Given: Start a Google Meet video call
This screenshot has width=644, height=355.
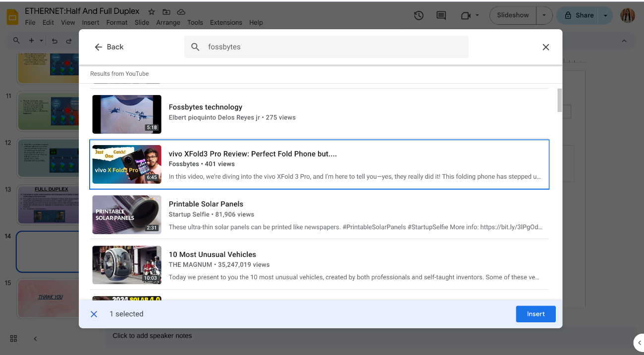Looking at the screenshot, I should [466, 15].
